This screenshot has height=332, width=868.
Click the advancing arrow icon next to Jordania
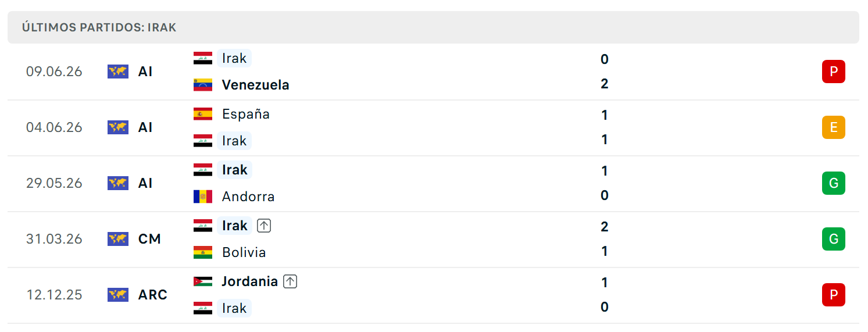point(290,281)
